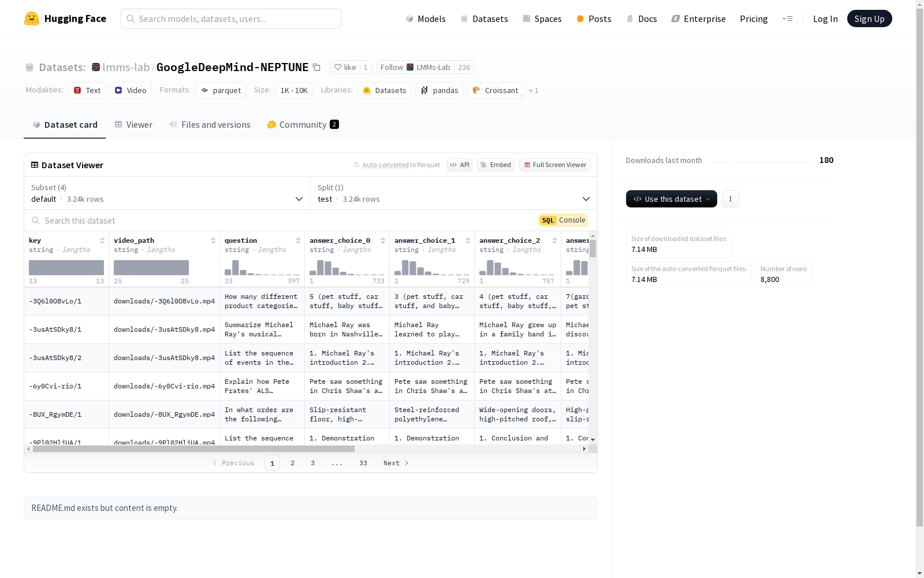Expand the Split test dropdown
Screen dimensions: 924x578
click(454, 193)
